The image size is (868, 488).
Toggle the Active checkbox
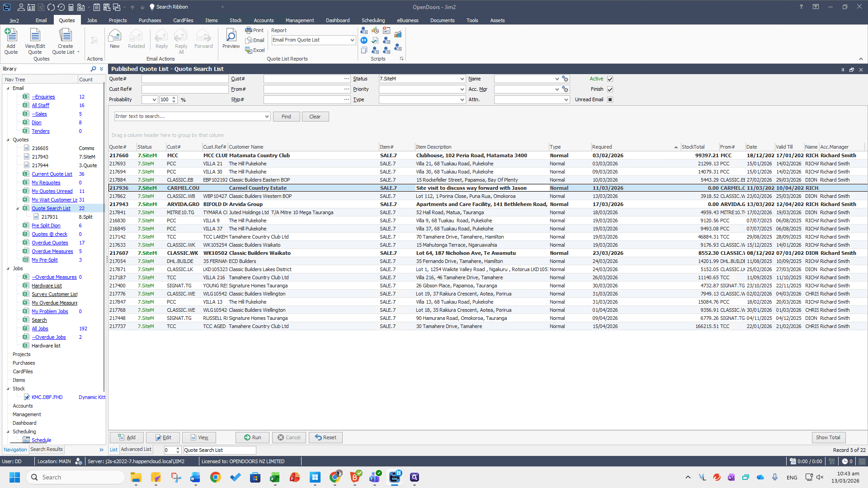[x=610, y=79]
